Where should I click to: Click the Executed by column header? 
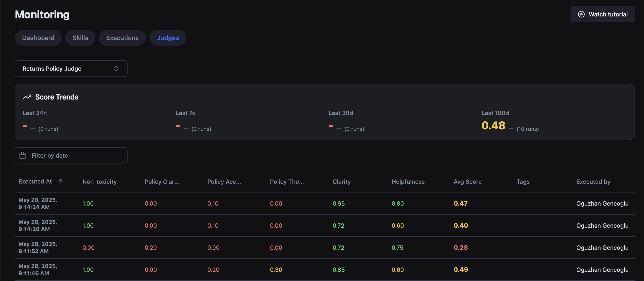pyautogui.click(x=593, y=181)
